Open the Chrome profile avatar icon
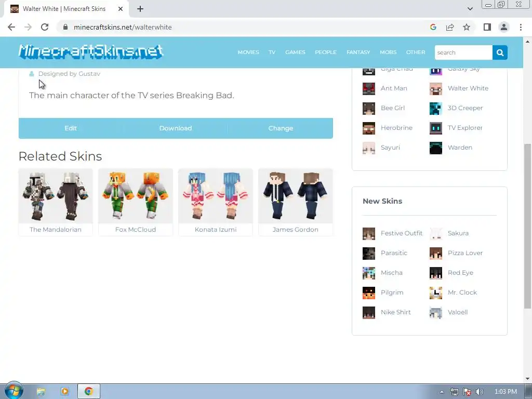 pyautogui.click(x=504, y=27)
